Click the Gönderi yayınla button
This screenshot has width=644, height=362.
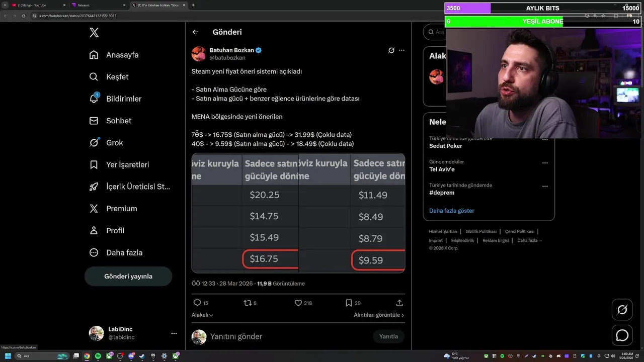(128, 276)
